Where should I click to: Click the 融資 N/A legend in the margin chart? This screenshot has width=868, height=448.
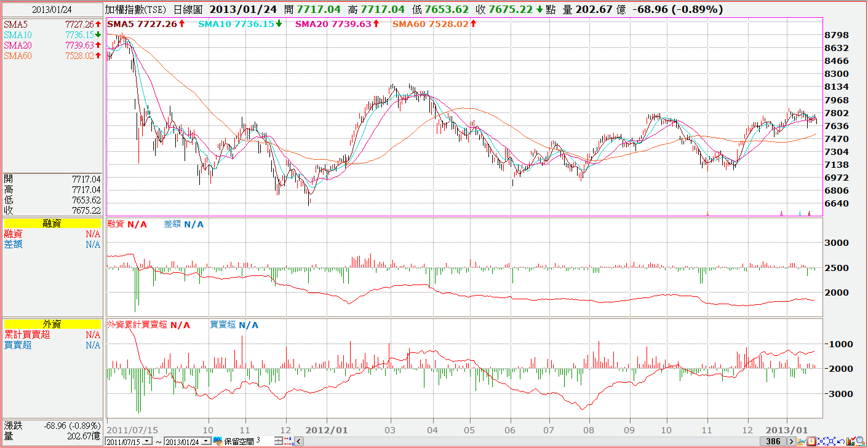(x=127, y=224)
